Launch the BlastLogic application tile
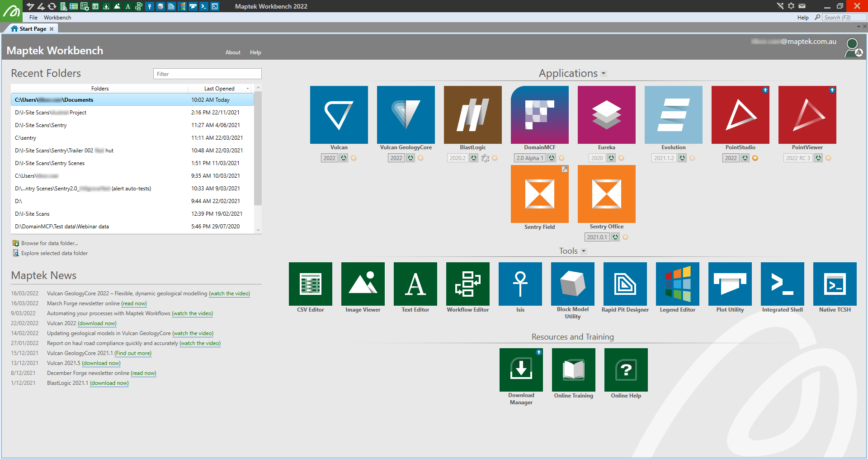This screenshot has height=459, width=868. [472, 115]
